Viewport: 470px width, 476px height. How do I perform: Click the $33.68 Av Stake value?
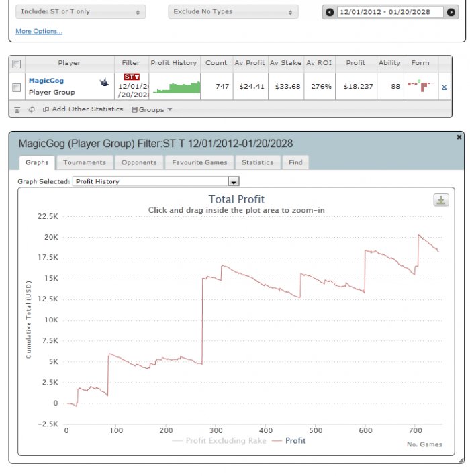click(x=288, y=87)
